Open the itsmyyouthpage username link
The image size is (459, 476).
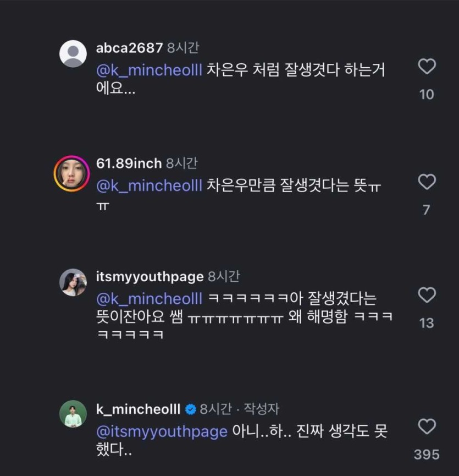click(150, 277)
